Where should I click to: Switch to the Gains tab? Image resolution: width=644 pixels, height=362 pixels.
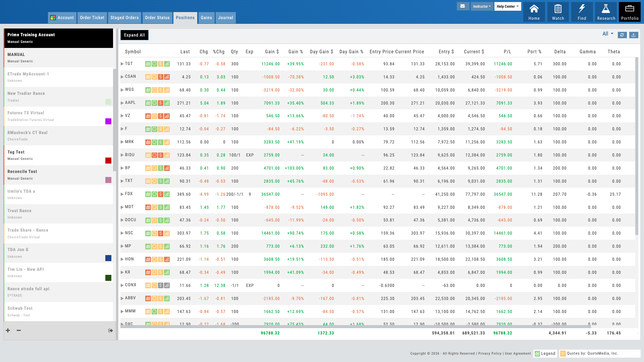tap(206, 18)
